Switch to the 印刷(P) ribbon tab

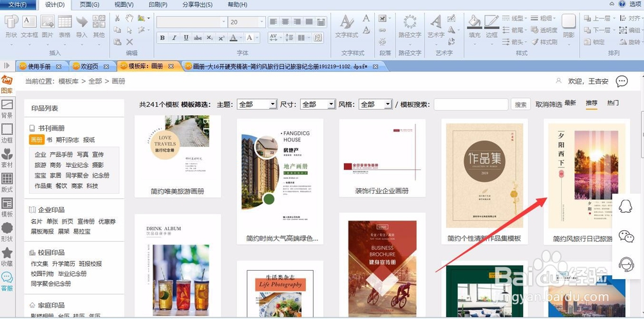point(158,5)
